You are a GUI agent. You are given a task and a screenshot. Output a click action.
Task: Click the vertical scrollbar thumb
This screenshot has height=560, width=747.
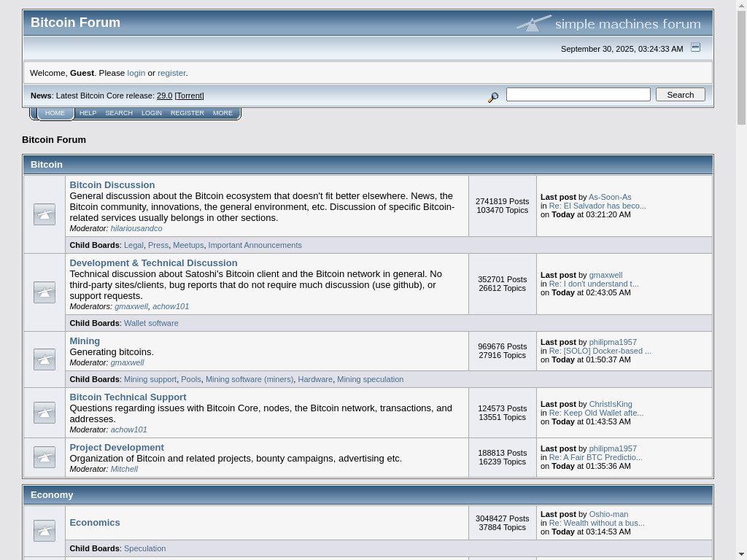click(x=741, y=66)
